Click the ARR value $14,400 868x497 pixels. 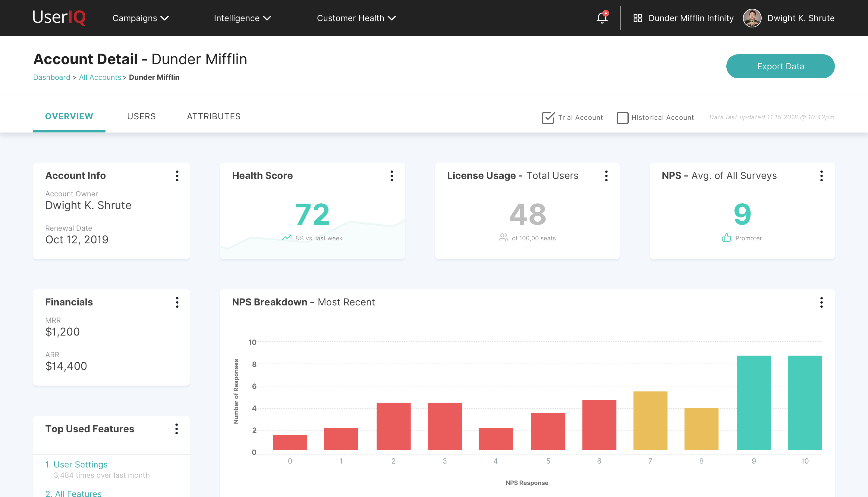click(66, 366)
